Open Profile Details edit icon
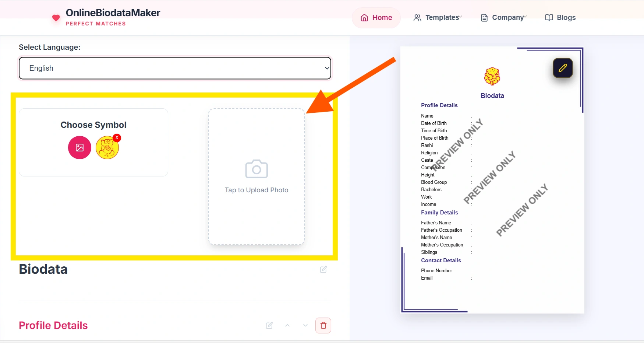The image size is (644, 343). click(269, 325)
